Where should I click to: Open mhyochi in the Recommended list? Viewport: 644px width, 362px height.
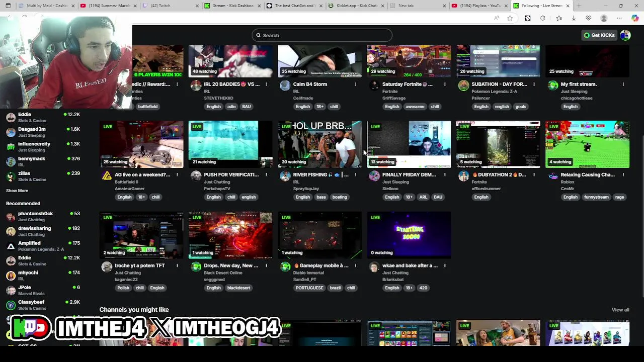pos(43,275)
